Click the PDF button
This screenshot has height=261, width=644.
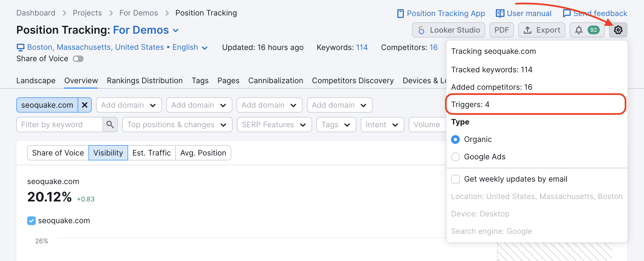(502, 30)
